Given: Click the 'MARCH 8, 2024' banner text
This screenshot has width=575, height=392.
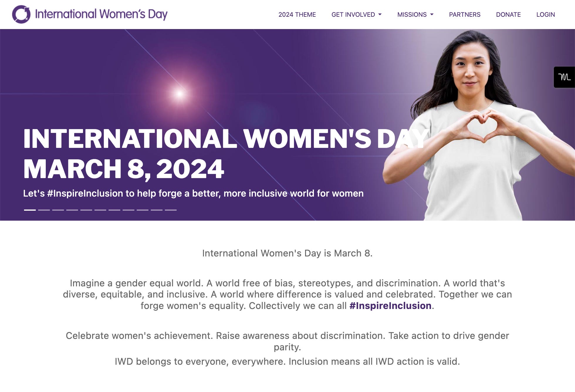Looking at the screenshot, I should click(x=124, y=169).
